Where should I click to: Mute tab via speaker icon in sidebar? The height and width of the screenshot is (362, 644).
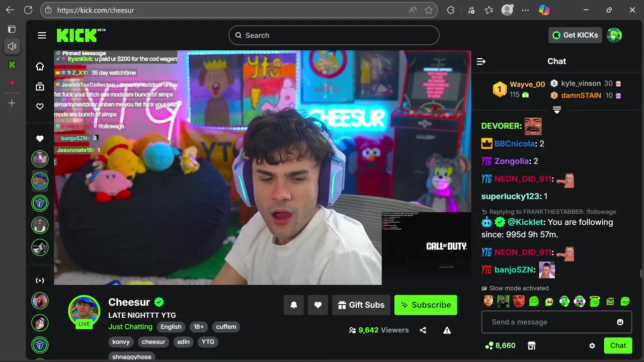click(x=12, y=46)
